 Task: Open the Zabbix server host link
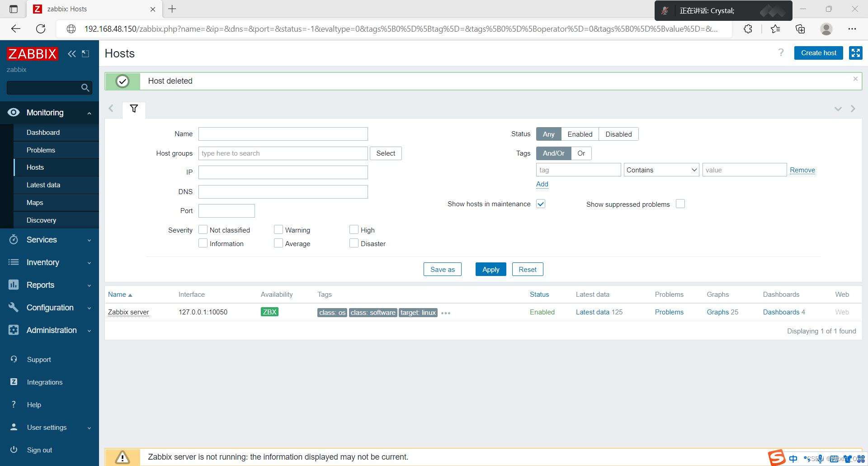(x=128, y=312)
